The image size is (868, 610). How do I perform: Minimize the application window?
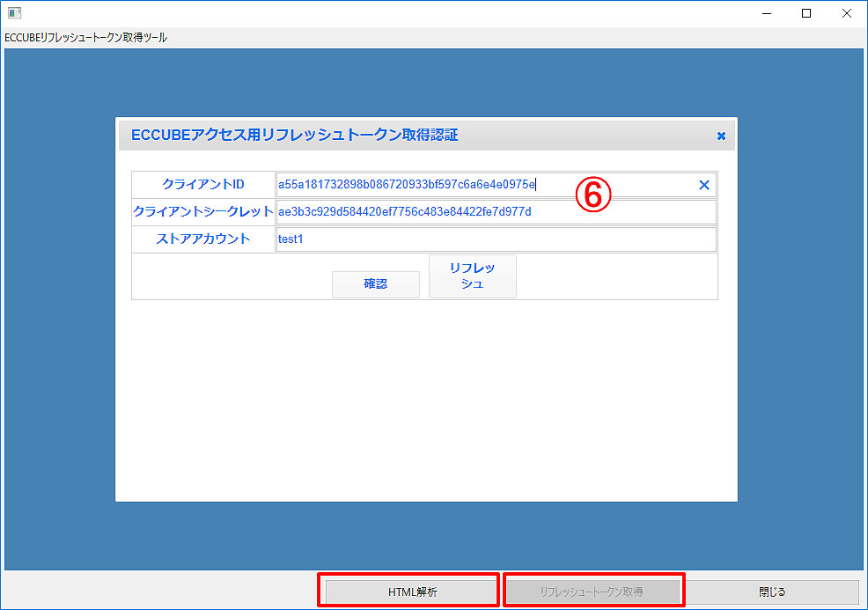[767, 13]
